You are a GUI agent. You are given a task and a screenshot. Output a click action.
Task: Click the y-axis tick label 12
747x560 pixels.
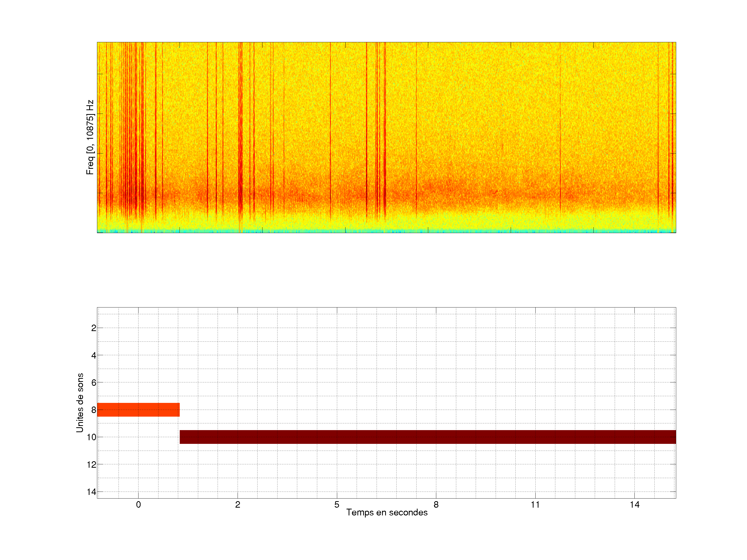pyautogui.click(x=91, y=465)
